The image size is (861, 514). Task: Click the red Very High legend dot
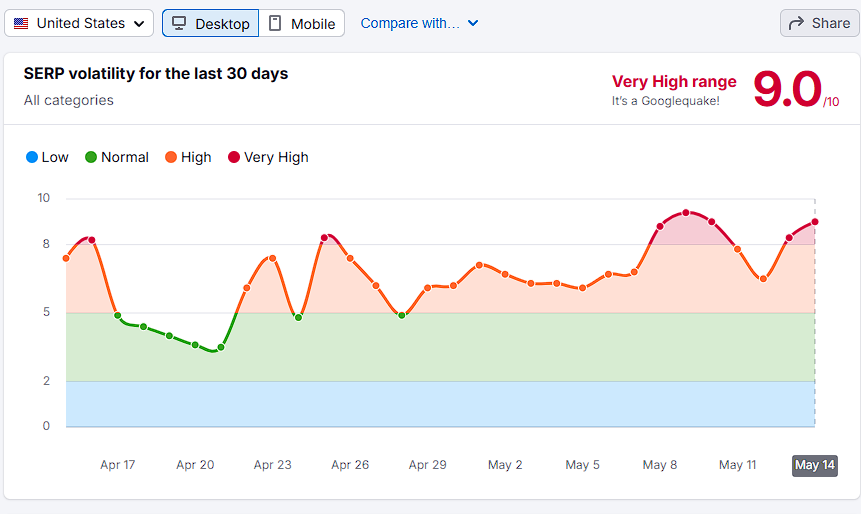[x=234, y=157]
